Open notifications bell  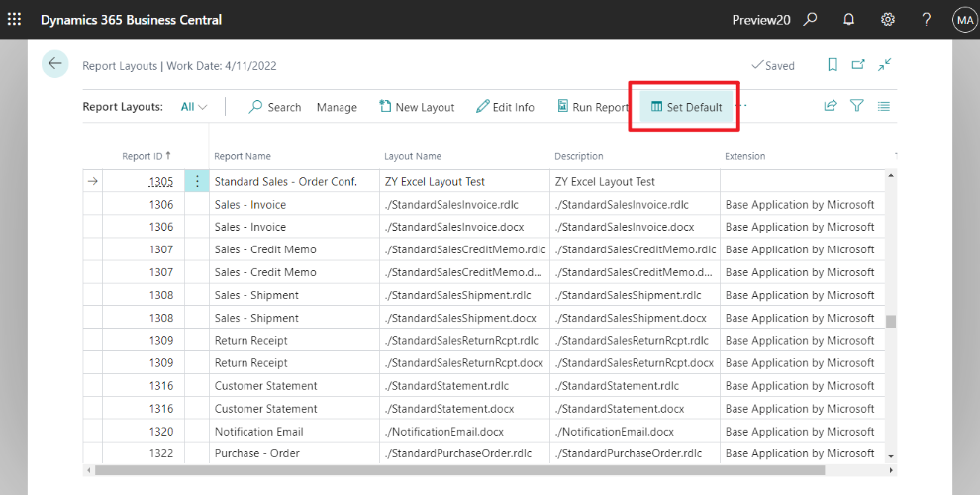pos(848,20)
